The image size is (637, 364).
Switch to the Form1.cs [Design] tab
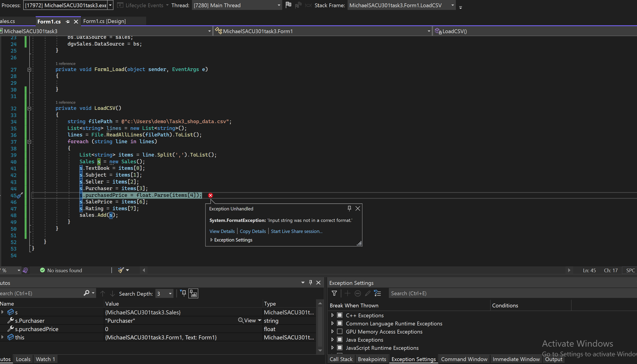(x=104, y=21)
